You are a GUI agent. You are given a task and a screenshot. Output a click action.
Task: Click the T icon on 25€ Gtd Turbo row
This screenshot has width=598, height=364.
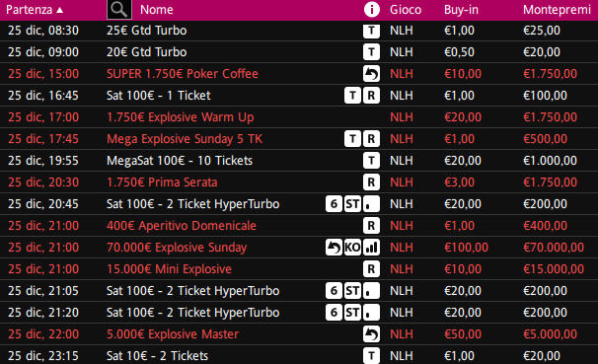[x=371, y=31]
